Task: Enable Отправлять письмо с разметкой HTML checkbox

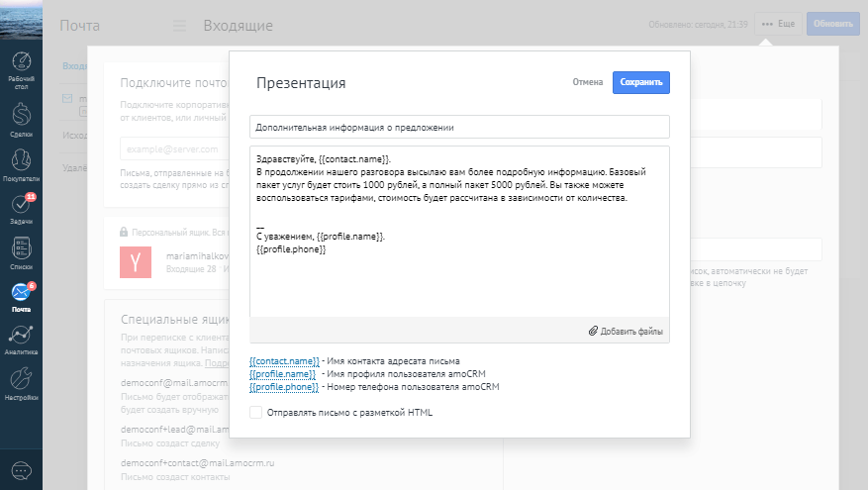Action: 256,412
